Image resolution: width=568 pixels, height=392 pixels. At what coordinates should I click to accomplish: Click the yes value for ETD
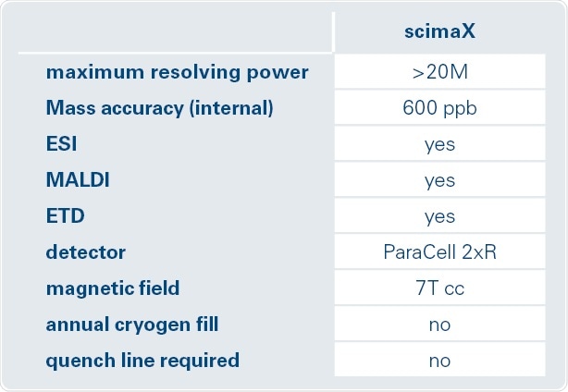tap(439, 216)
